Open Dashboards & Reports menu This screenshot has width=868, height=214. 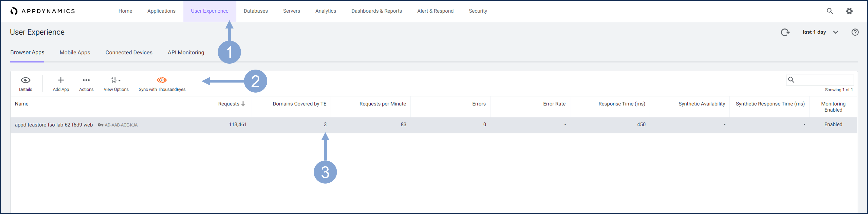point(376,11)
